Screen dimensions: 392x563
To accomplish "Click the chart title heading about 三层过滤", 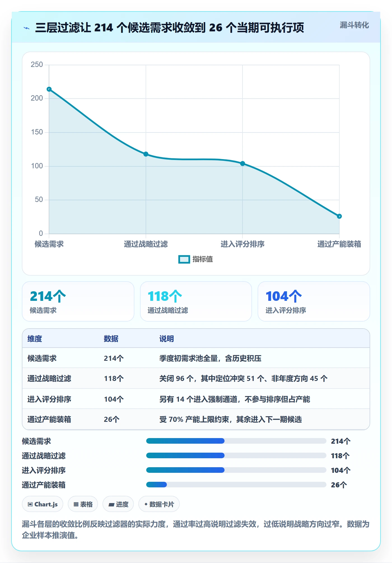I will [x=170, y=28].
